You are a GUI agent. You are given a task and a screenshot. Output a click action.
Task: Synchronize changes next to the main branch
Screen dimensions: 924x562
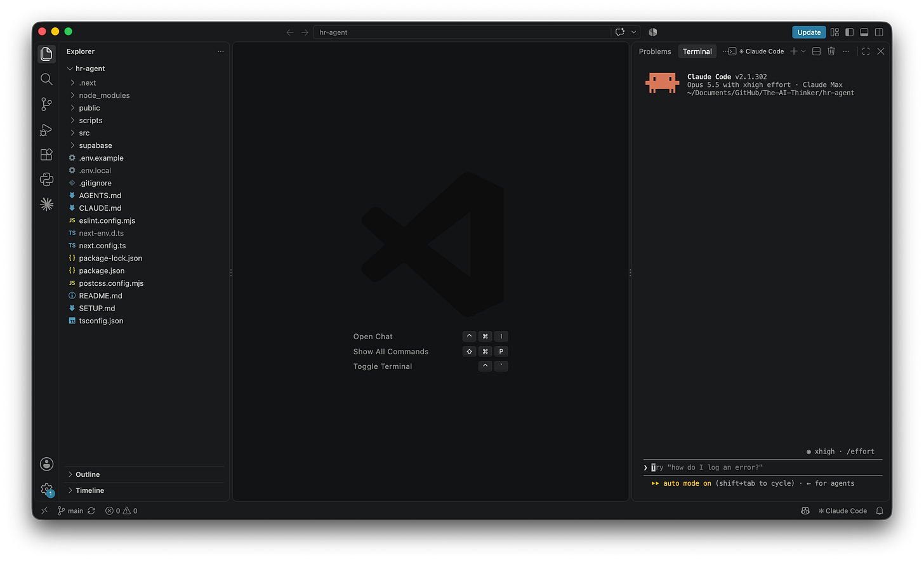[x=91, y=511]
